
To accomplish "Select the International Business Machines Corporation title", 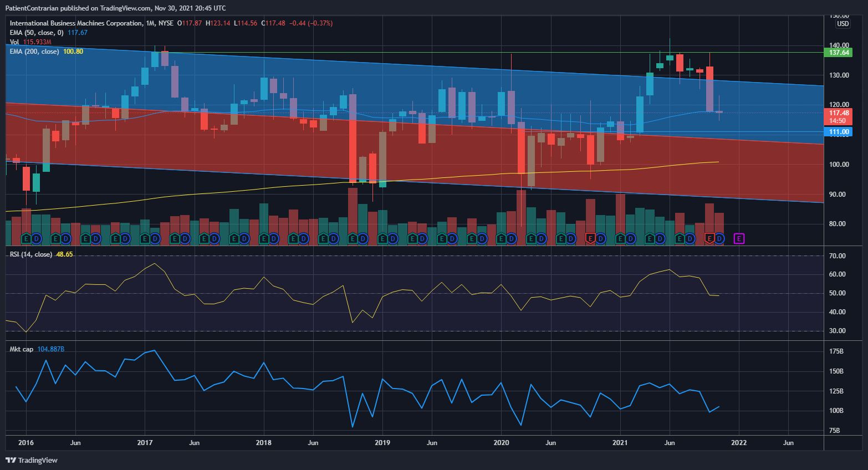I will (76, 23).
